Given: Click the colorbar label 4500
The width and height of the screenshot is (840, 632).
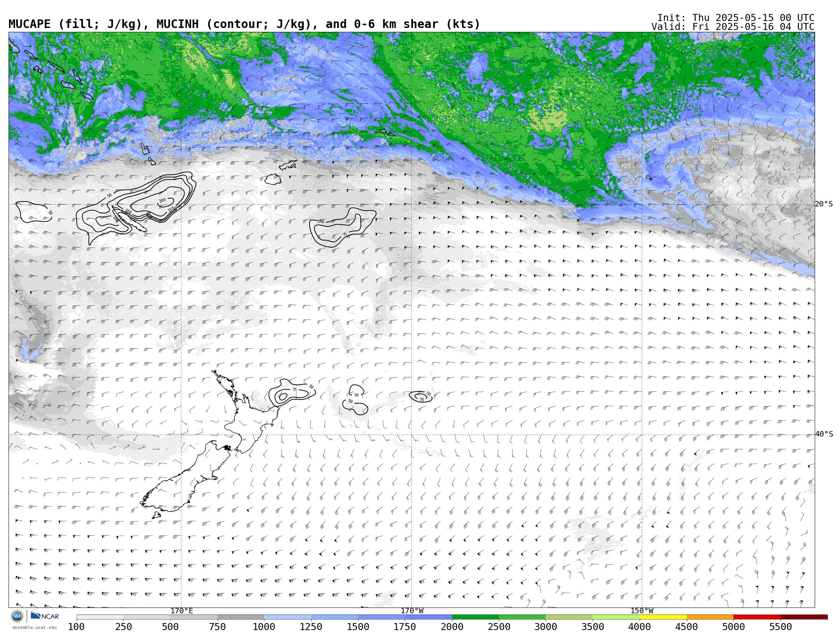Looking at the screenshot, I should (x=687, y=627).
